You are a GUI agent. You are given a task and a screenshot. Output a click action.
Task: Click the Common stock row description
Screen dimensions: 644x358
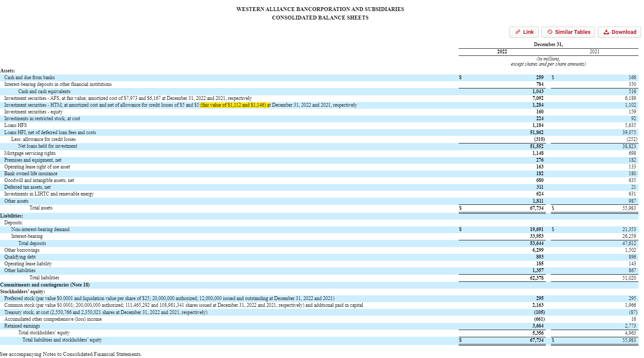(x=184, y=305)
